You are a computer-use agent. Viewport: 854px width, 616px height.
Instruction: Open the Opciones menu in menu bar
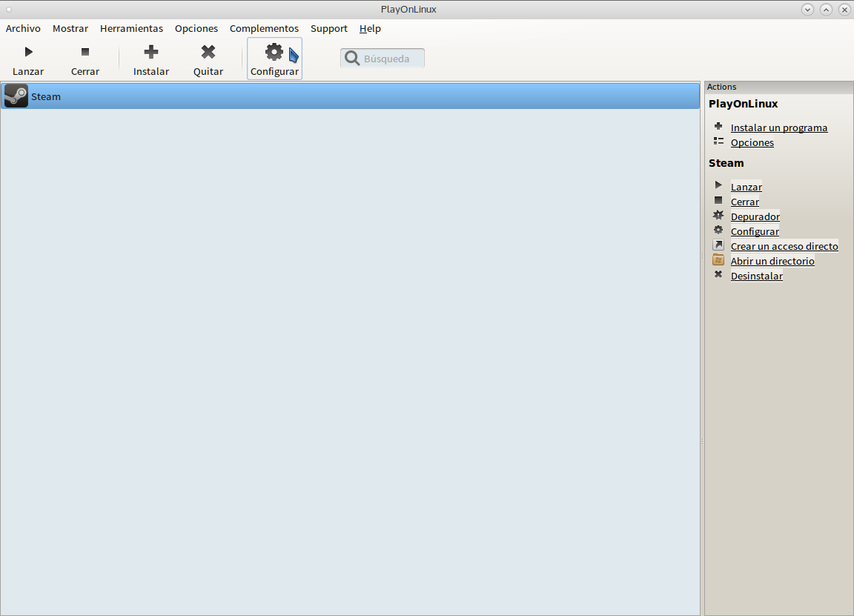(x=196, y=28)
